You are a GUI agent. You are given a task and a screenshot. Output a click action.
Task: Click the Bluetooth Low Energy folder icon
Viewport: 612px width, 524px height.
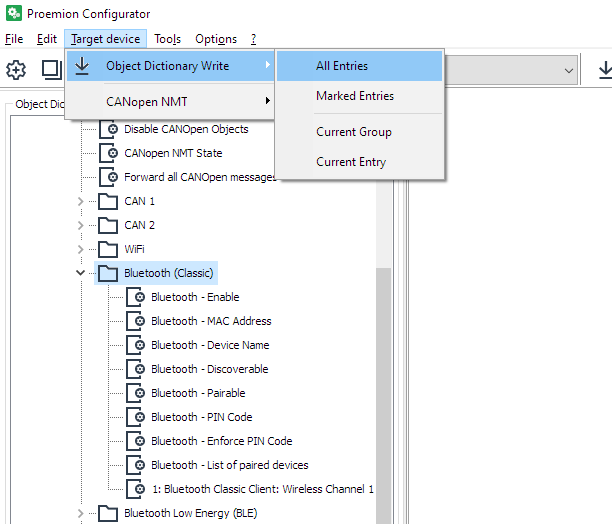point(109,513)
